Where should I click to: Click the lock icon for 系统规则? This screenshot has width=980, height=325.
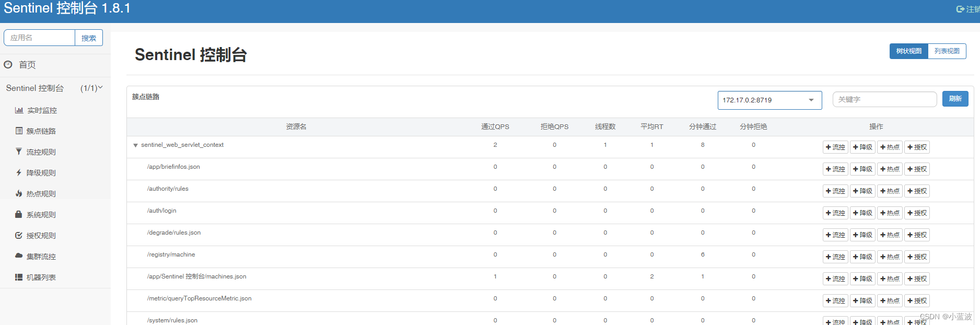(x=19, y=214)
